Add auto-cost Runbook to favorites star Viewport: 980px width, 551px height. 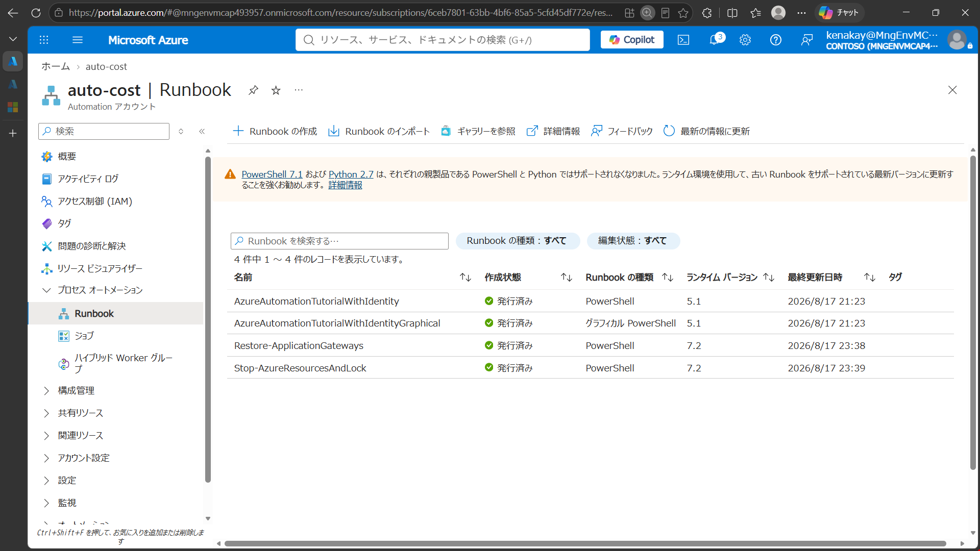276,90
